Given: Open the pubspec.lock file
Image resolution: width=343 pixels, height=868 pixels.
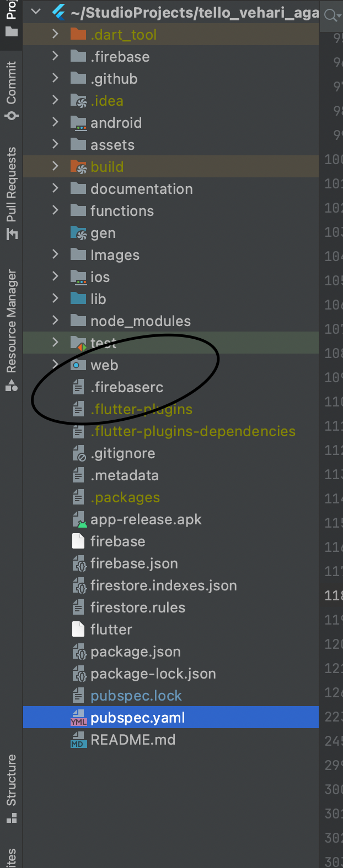Looking at the screenshot, I should [x=135, y=695].
